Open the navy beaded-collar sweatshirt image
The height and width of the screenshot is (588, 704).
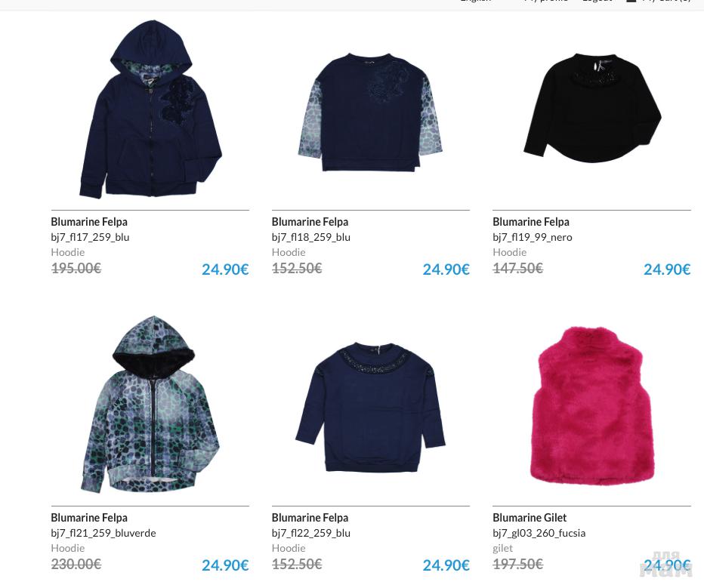tap(370, 408)
